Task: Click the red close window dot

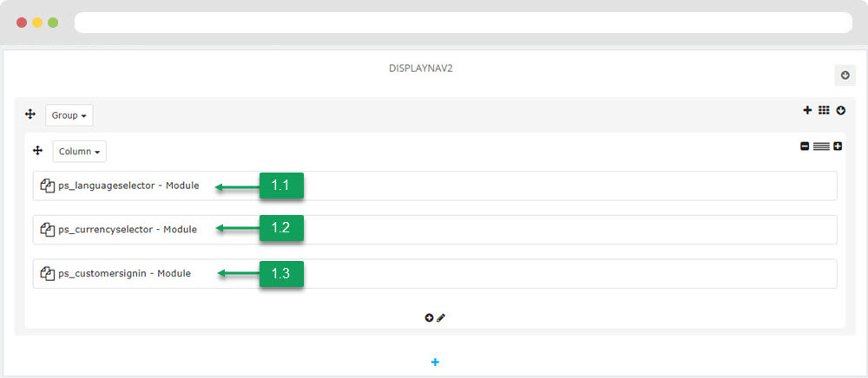Action: click(x=22, y=23)
